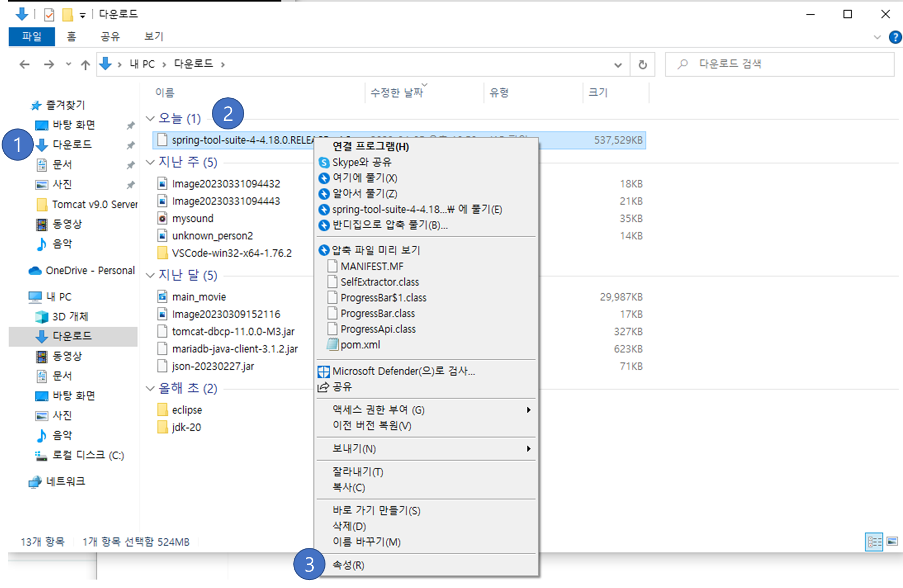Switch to the 공유 ribbon tab
903x588 pixels.
[x=110, y=36]
